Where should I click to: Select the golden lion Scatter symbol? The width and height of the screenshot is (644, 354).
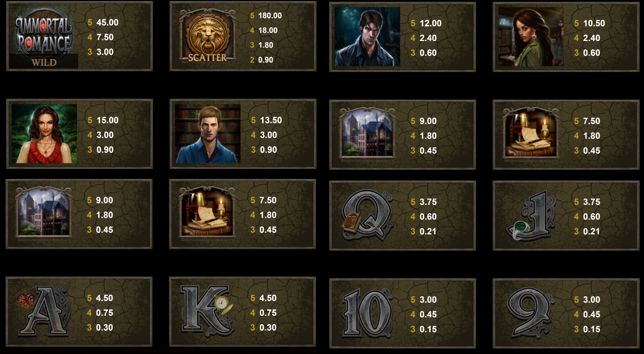tap(207, 37)
